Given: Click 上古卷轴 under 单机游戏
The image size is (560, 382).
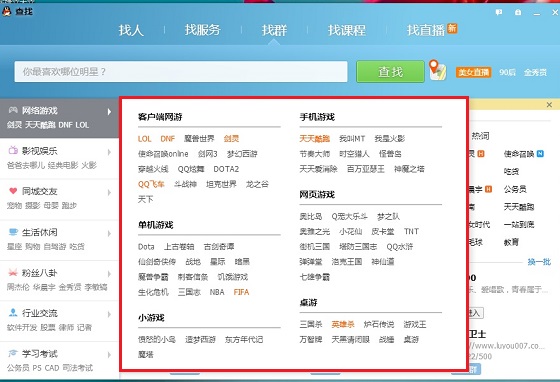Looking at the screenshot, I should click(179, 246).
